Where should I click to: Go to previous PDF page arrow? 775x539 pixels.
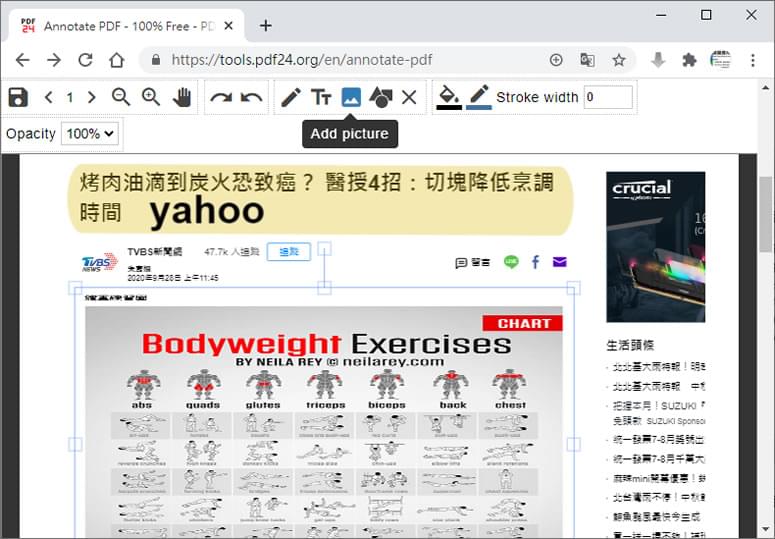pyautogui.click(x=48, y=97)
